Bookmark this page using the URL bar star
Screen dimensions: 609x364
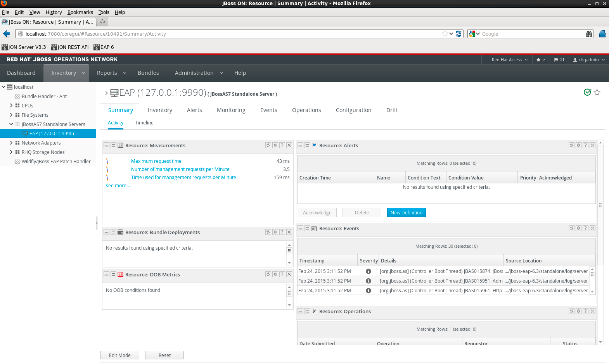pos(445,34)
